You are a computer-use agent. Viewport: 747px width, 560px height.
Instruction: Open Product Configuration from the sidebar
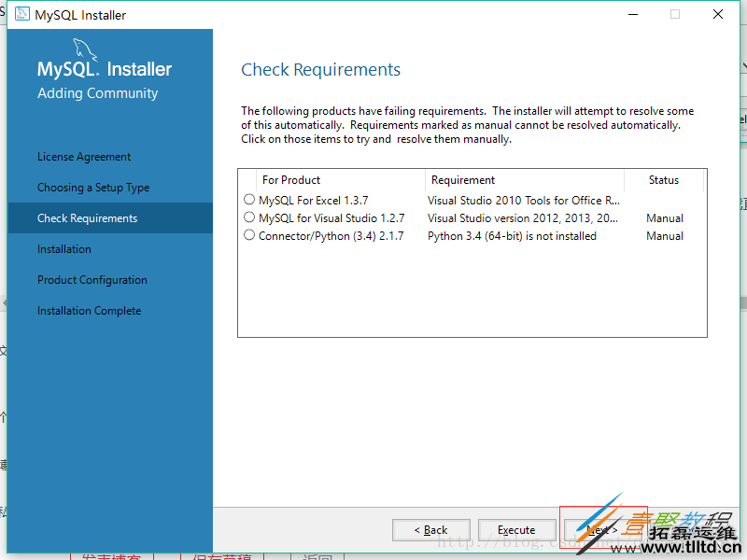[92, 279]
